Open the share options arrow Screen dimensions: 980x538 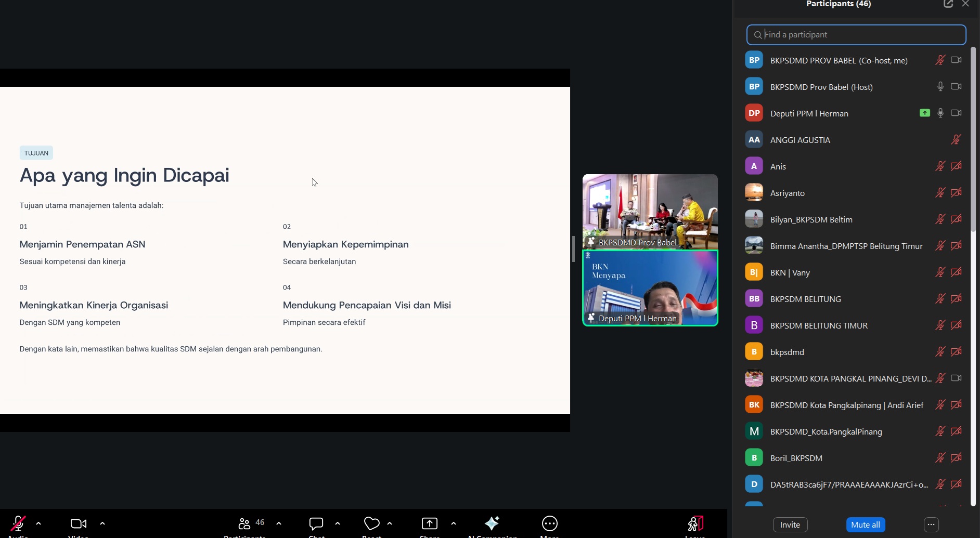[454, 523]
